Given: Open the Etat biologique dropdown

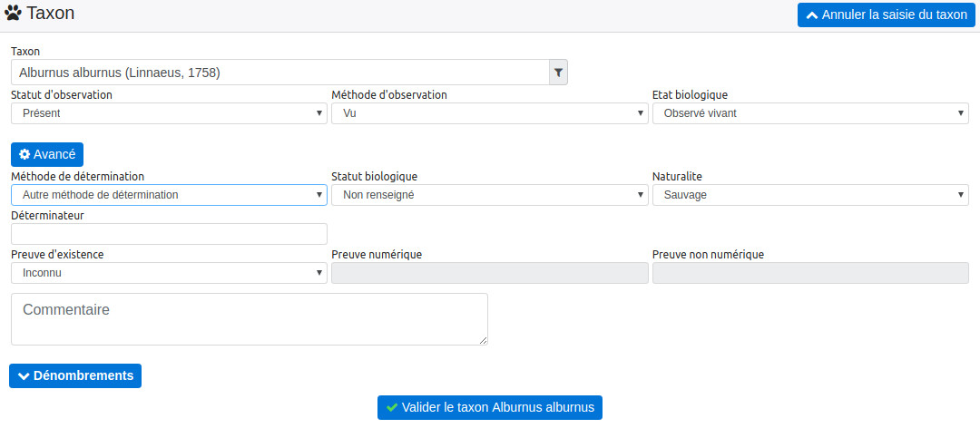Looking at the screenshot, I should coord(810,113).
